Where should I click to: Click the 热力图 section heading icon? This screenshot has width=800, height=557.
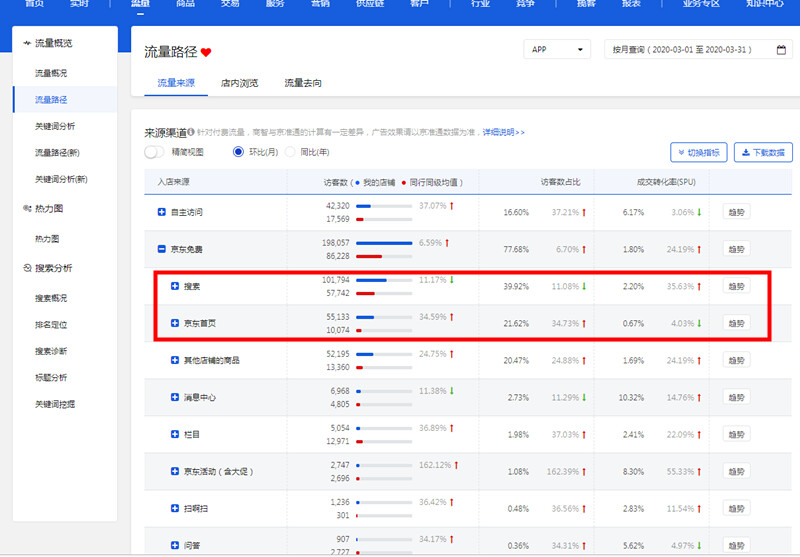(x=26, y=209)
